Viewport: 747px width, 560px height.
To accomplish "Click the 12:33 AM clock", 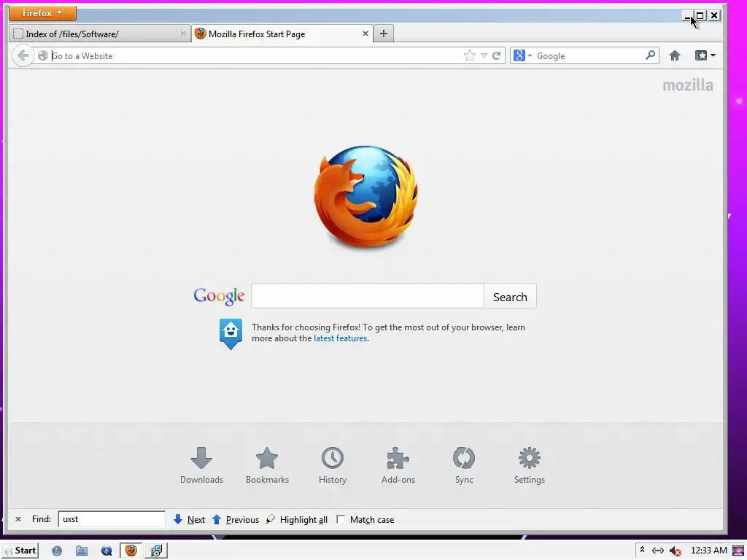I will (708, 551).
